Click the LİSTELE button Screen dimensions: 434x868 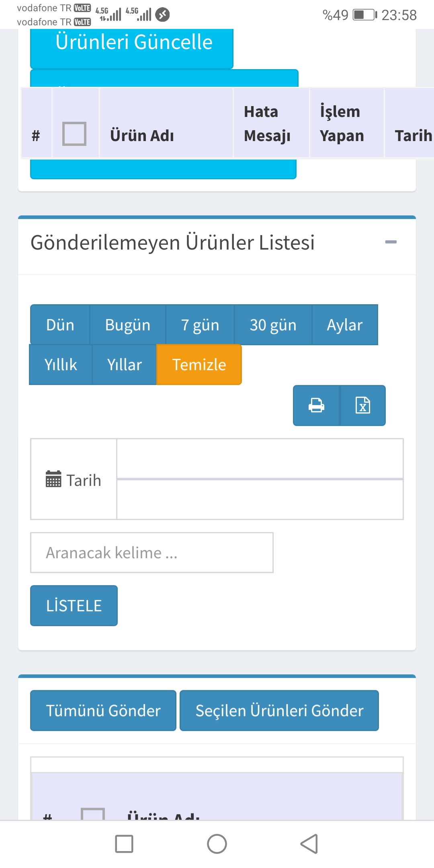tap(74, 606)
